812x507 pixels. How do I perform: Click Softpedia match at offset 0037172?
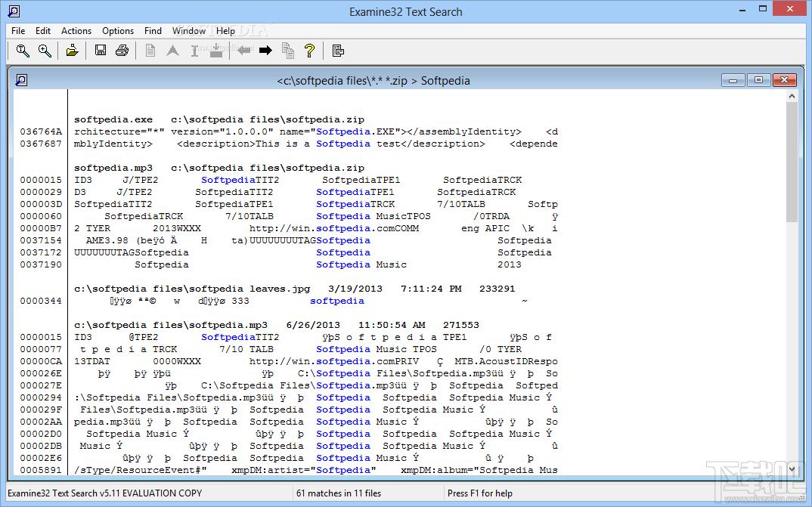343,252
